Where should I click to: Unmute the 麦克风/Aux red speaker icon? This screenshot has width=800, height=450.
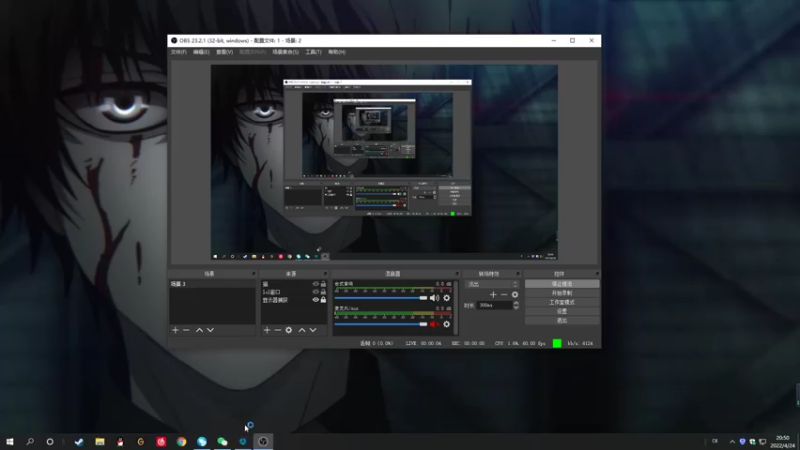coord(434,324)
